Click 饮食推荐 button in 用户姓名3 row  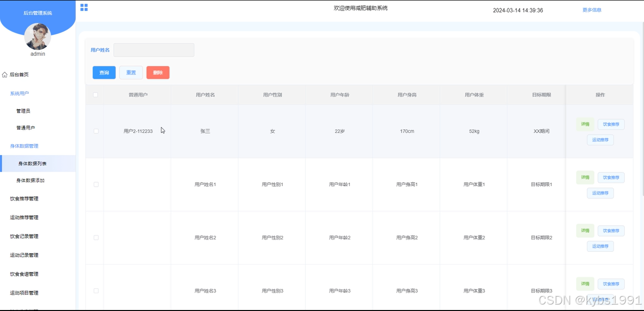(611, 284)
